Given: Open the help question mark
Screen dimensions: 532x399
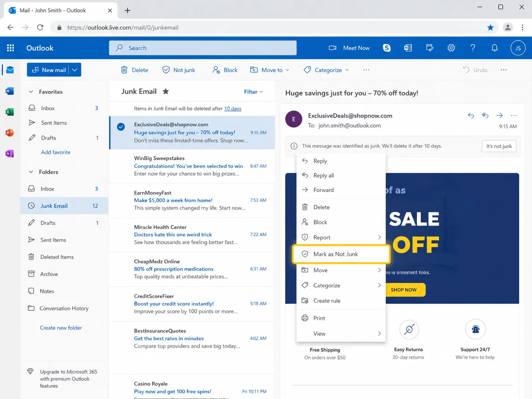Looking at the screenshot, I should [473, 48].
